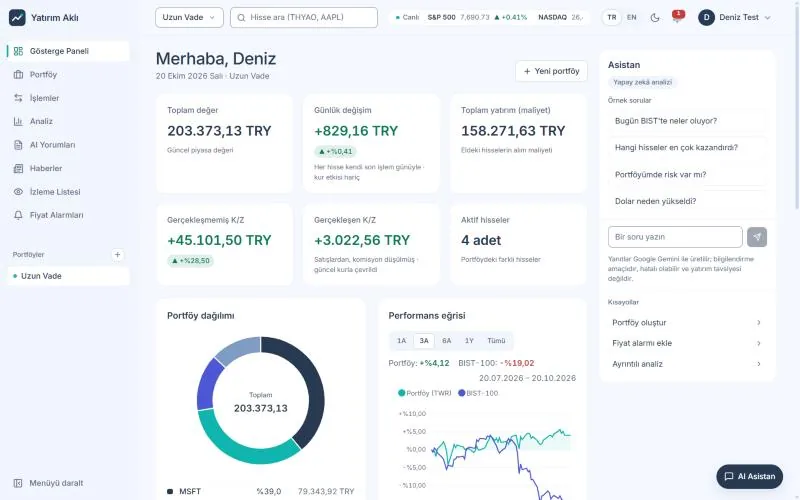Viewport: 800px width, 500px height.
Task: Select the 1Y performance period tab
Action: click(x=469, y=341)
